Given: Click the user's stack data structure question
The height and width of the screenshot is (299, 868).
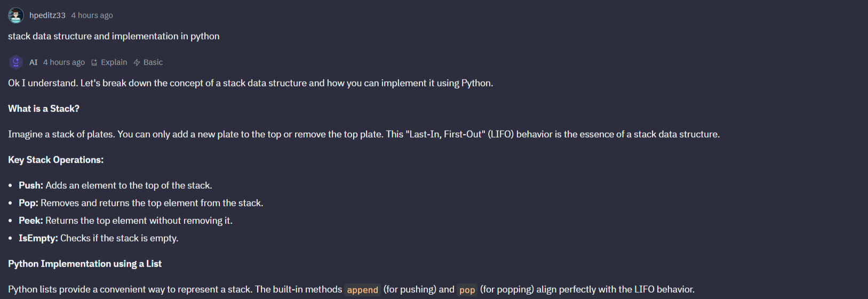Looking at the screenshot, I should 114,36.
